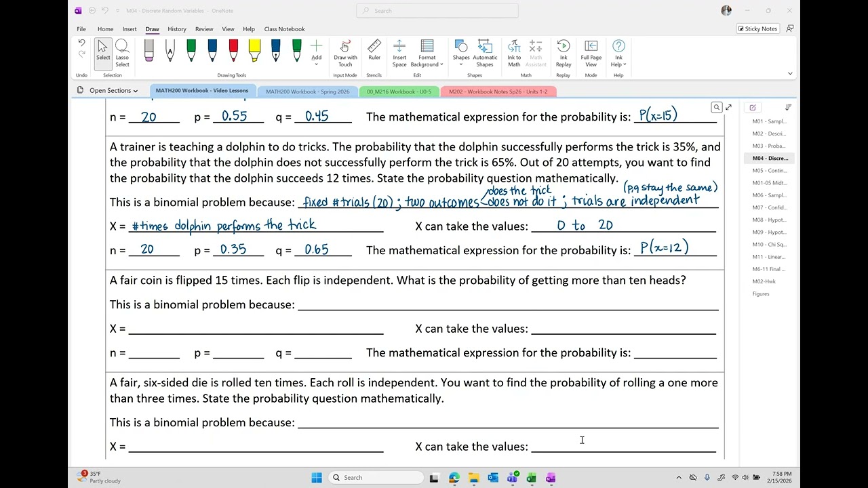Open the View ribbon tab
The height and width of the screenshot is (488, 868).
point(228,29)
